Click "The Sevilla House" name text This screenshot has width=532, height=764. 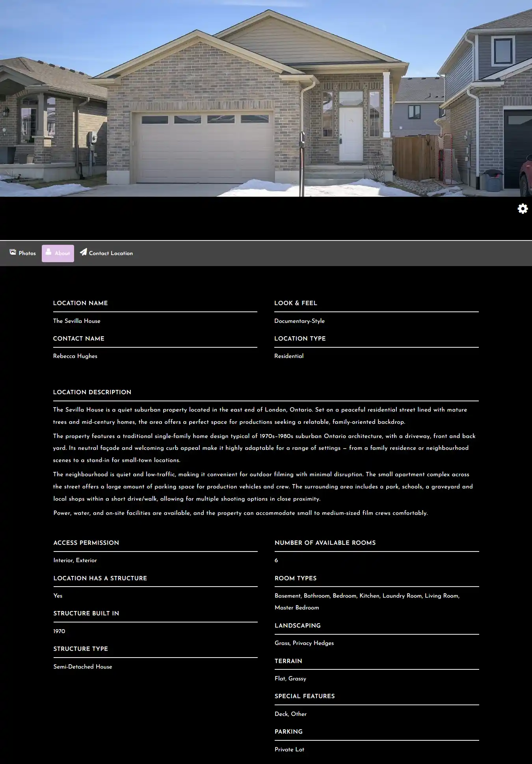[77, 321]
